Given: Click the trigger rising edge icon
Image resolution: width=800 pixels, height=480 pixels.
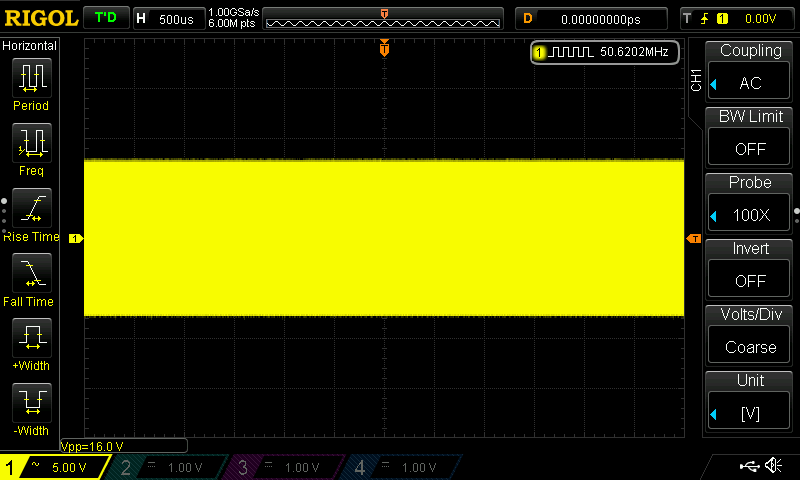Looking at the screenshot, I should click(x=705, y=19).
